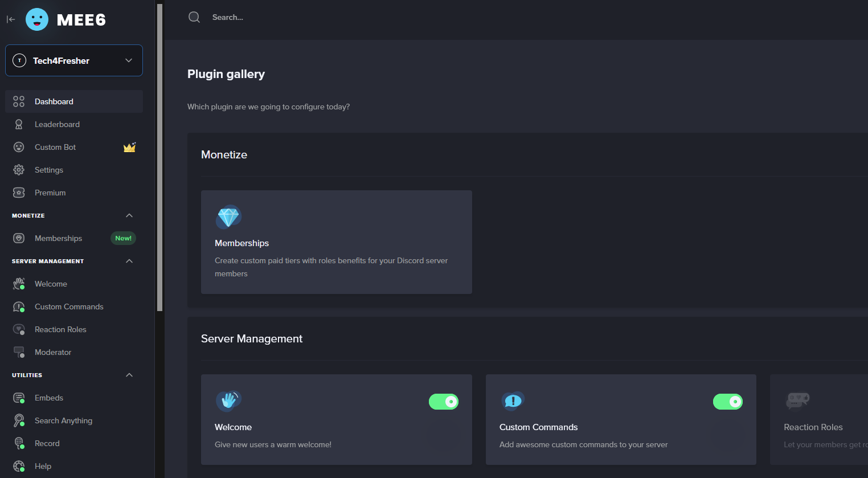The height and width of the screenshot is (478, 868).
Task: Click the MEE6 wordmark text
Action: tap(81, 20)
